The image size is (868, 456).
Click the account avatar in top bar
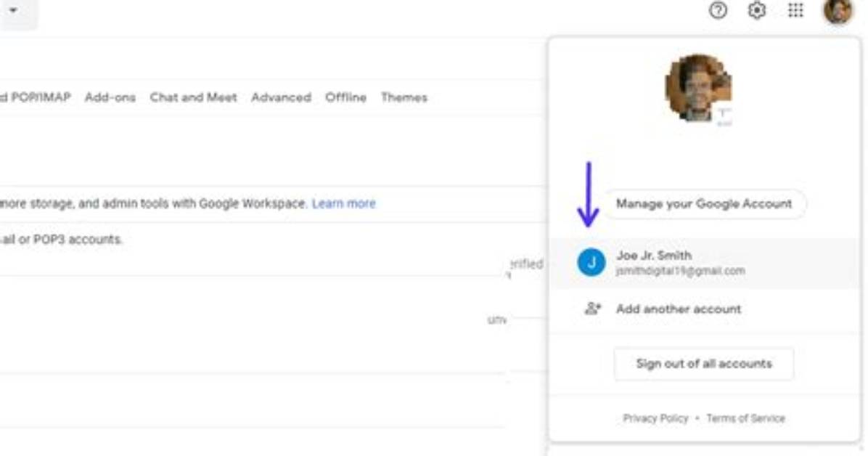click(838, 11)
